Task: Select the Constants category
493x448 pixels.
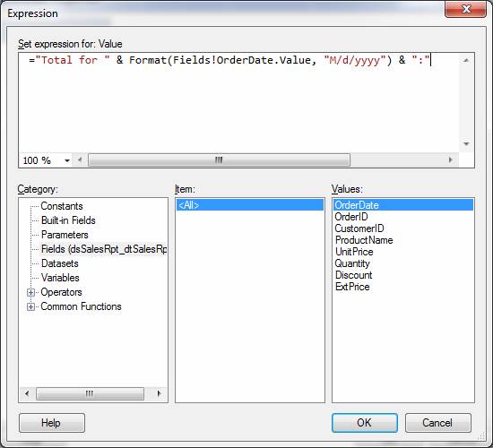Action: [62, 206]
